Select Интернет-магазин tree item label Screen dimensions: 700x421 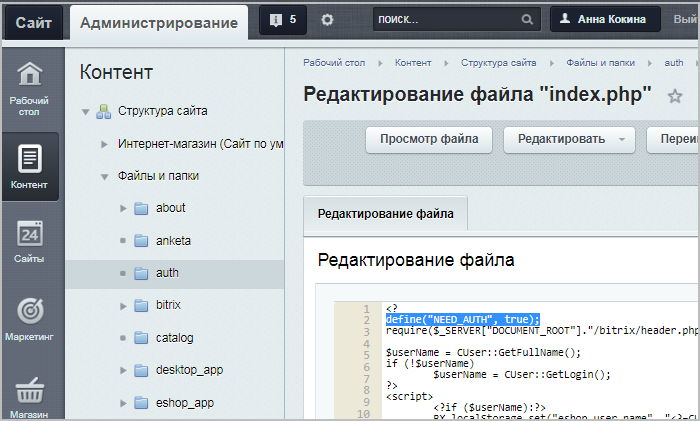click(200, 144)
